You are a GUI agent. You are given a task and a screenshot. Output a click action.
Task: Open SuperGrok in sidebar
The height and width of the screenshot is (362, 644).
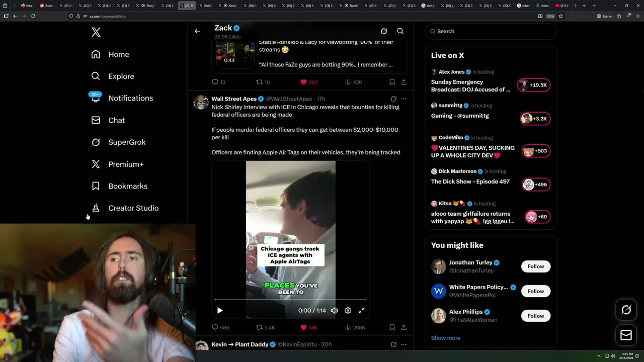click(x=118, y=142)
